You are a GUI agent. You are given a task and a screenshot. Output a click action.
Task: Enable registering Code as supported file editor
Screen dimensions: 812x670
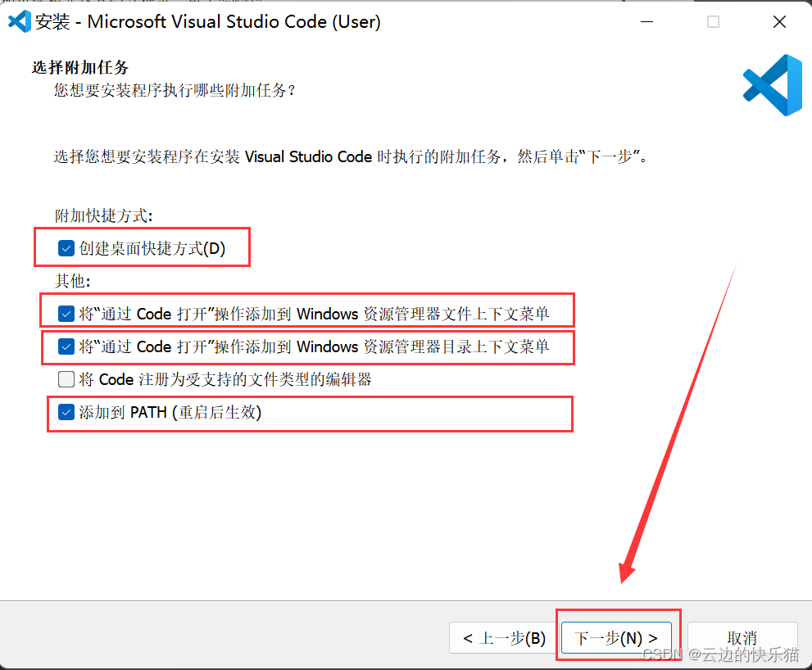[x=66, y=379]
